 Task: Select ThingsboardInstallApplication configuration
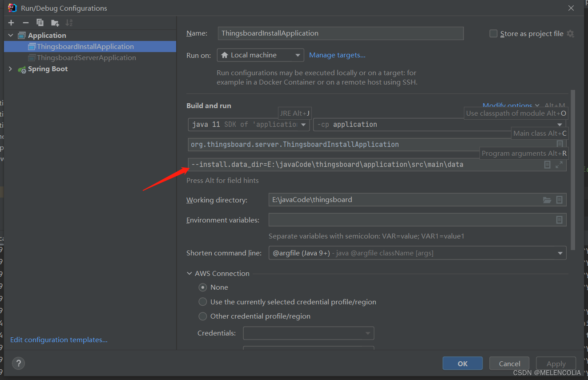90,47
